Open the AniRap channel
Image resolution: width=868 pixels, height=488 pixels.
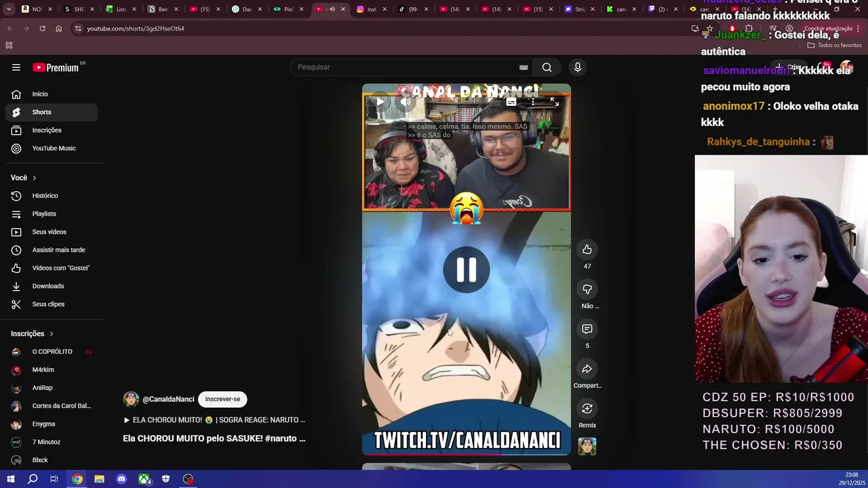click(52, 388)
